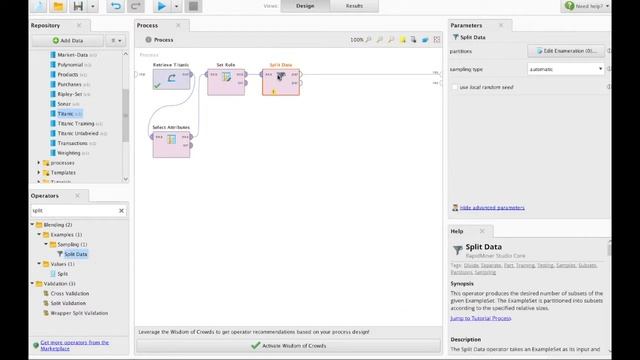Select the Purchases data set

pos(69,84)
